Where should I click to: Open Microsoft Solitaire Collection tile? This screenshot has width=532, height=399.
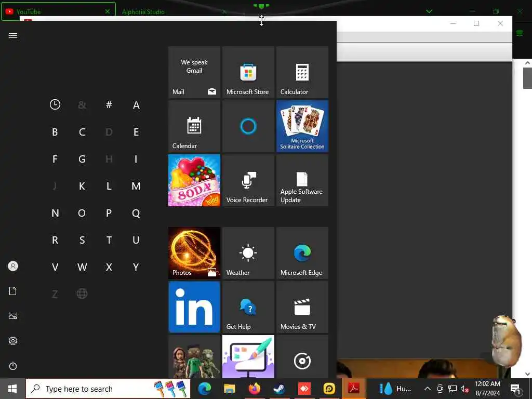[302, 126]
